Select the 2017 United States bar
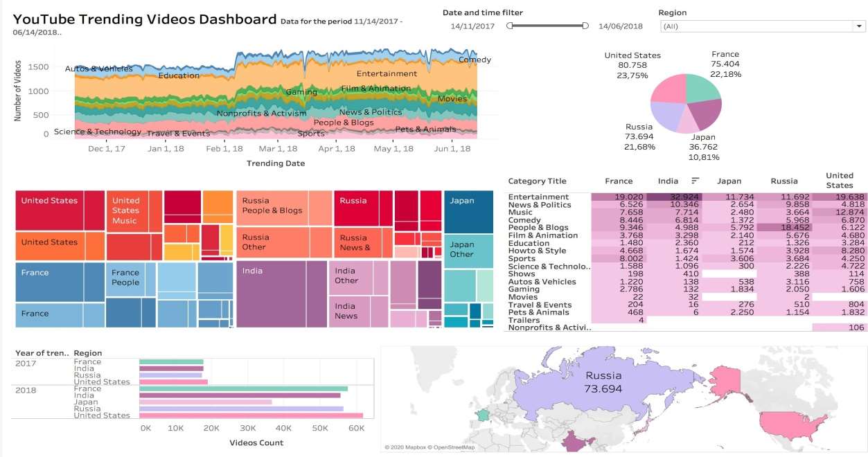Viewport: 868px width, 457px height. 173,382
